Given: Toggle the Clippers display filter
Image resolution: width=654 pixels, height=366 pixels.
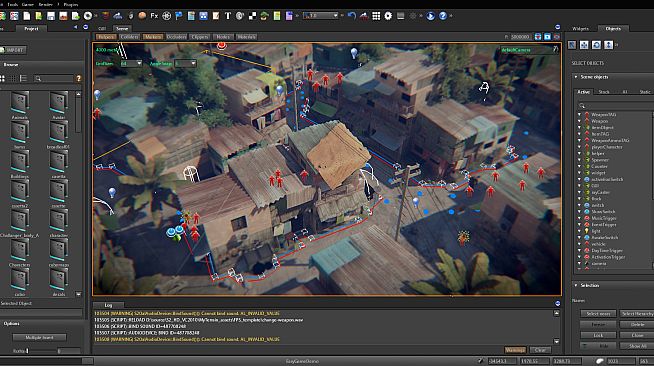Looking at the screenshot, I should tap(200, 37).
